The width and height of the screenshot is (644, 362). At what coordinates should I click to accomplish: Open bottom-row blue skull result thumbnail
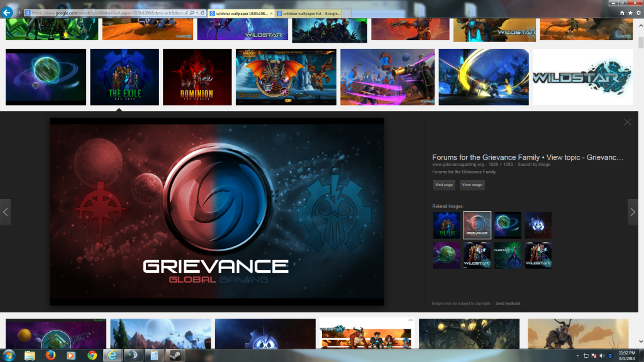[265, 334]
